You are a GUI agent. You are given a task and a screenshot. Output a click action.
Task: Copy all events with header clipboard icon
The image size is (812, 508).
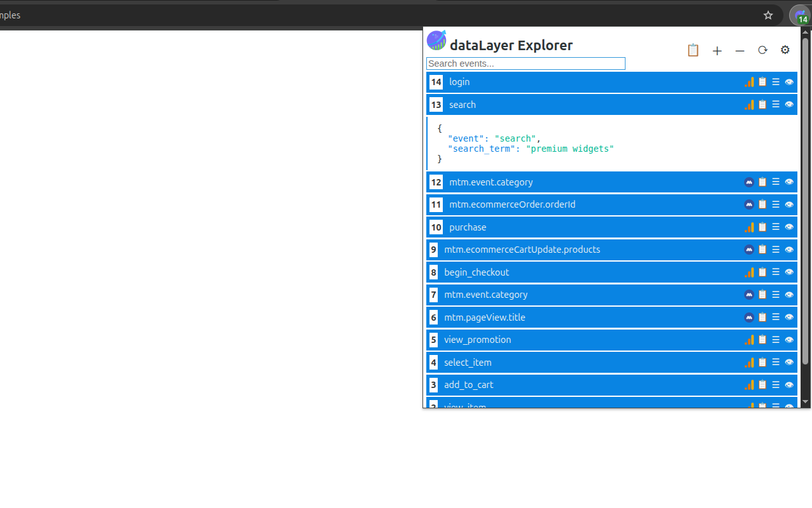tap(693, 50)
